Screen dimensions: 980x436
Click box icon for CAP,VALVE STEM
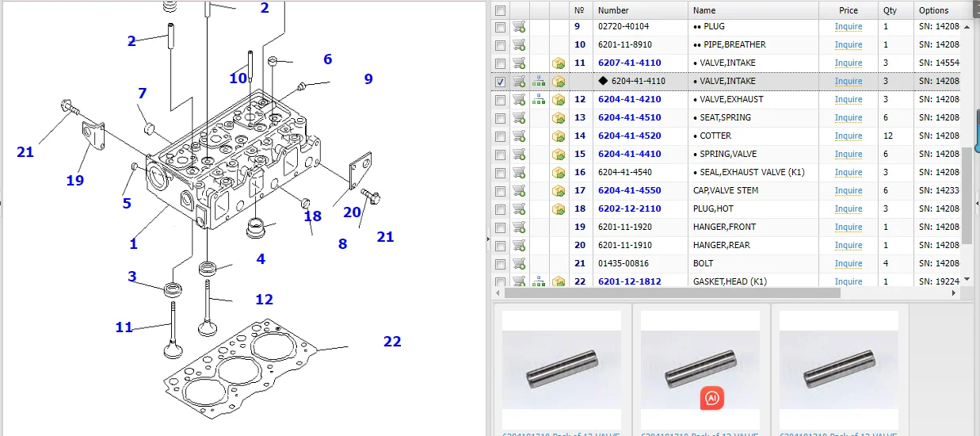[559, 191]
